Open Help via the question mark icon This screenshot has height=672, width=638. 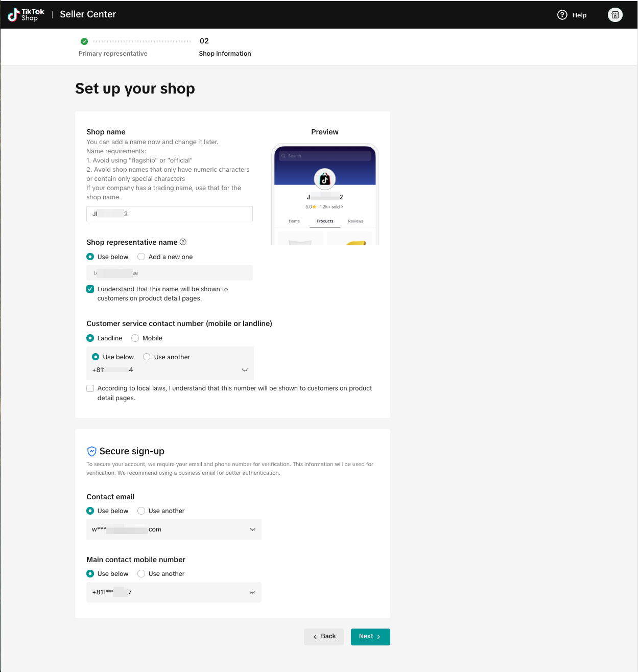562,15
